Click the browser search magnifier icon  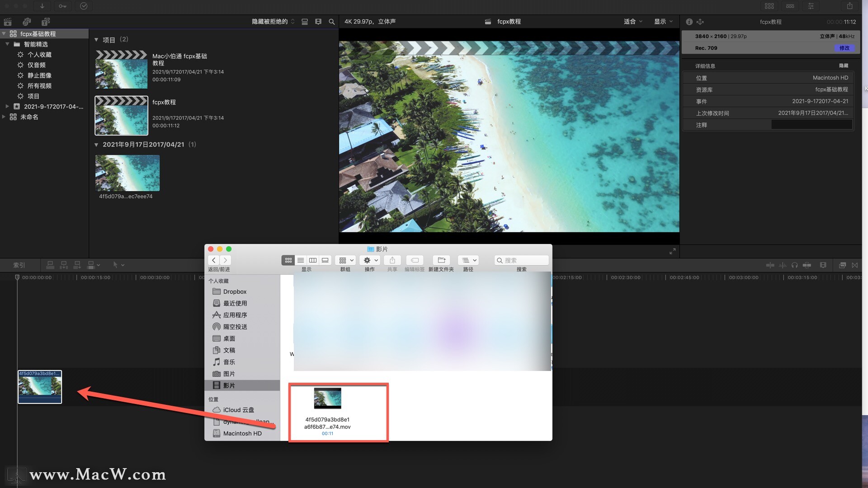[x=332, y=22]
